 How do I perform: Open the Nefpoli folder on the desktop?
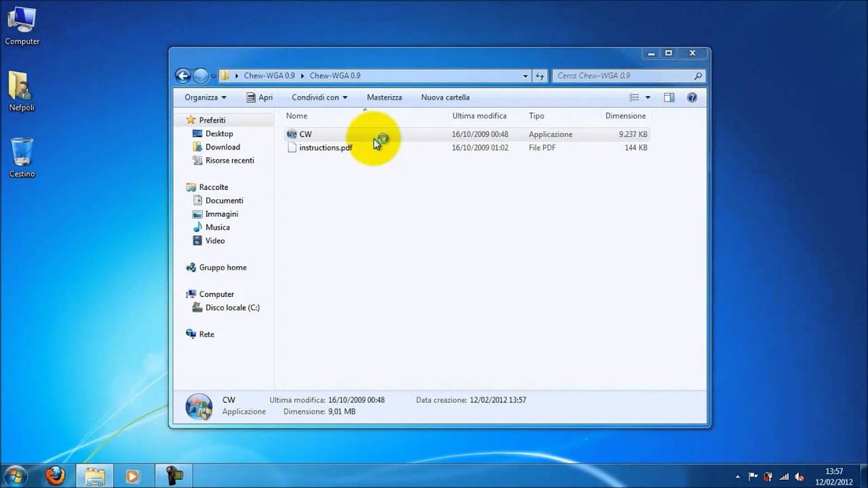tap(22, 91)
